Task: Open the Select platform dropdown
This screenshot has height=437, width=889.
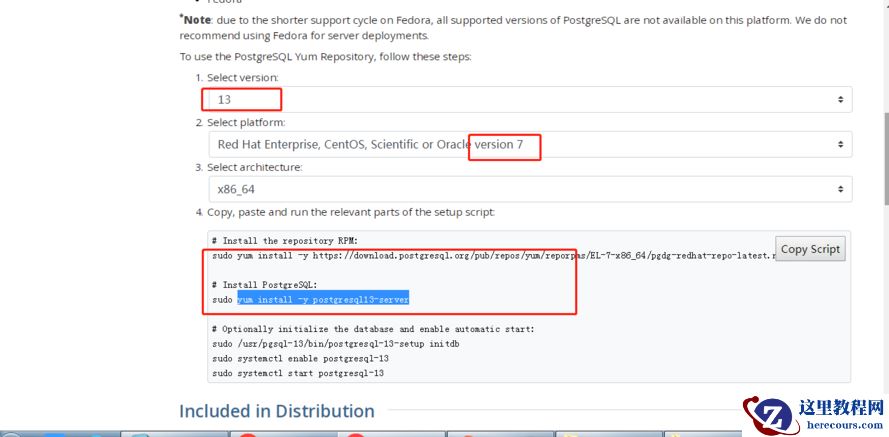Action: tap(530, 145)
